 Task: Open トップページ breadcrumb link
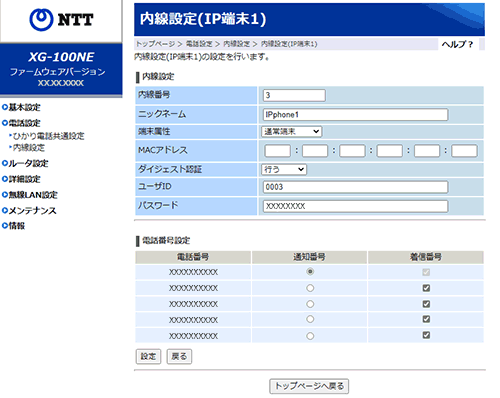tap(155, 44)
